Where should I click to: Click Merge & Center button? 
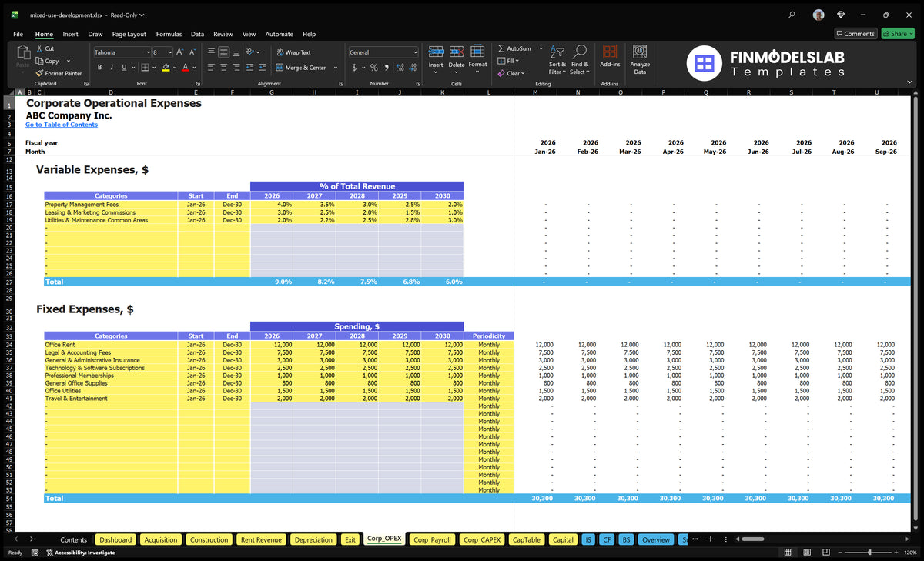pos(300,68)
